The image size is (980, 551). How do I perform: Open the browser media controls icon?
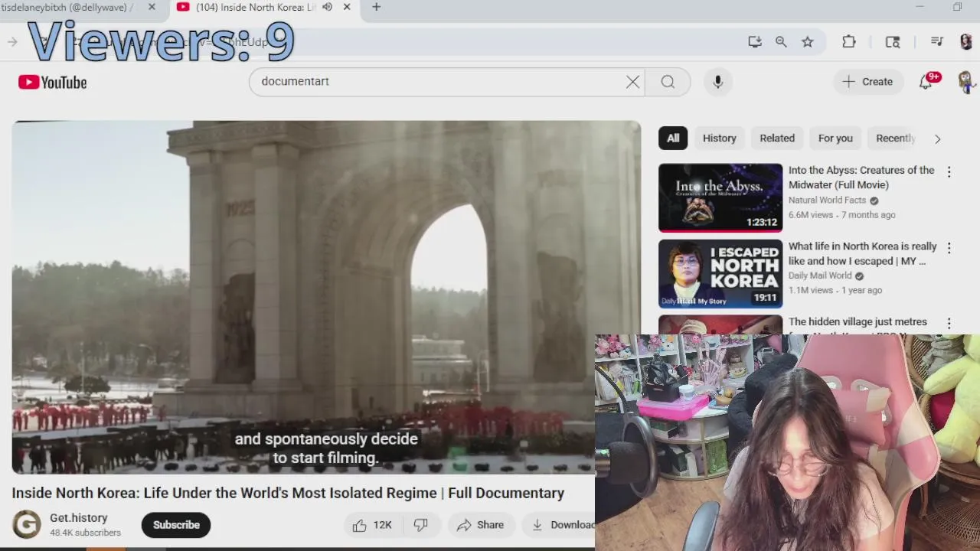click(x=936, y=42)
